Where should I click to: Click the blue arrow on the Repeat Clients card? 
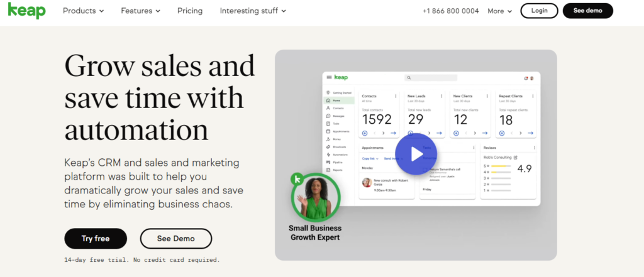point(530,133)
